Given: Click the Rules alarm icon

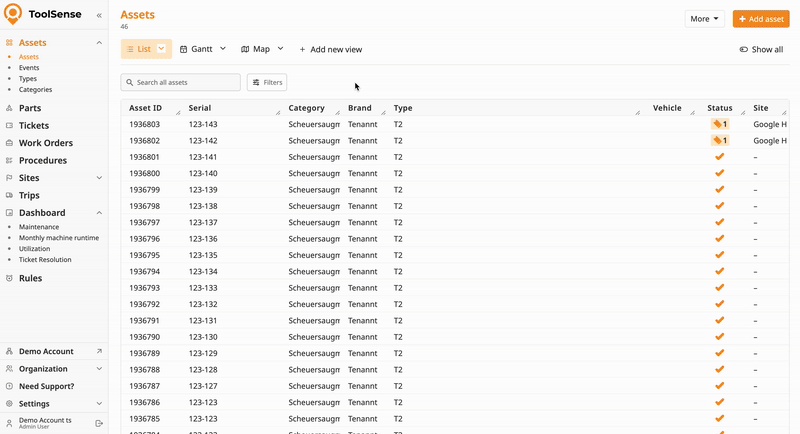Looking at the screenshot, I should coord(9,278).
